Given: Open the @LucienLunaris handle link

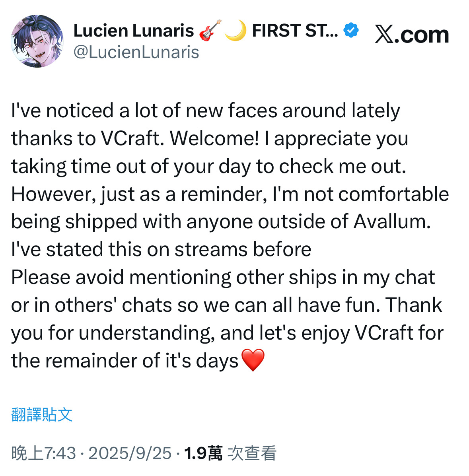Looking at the screenshot, I should coord(136,52).
